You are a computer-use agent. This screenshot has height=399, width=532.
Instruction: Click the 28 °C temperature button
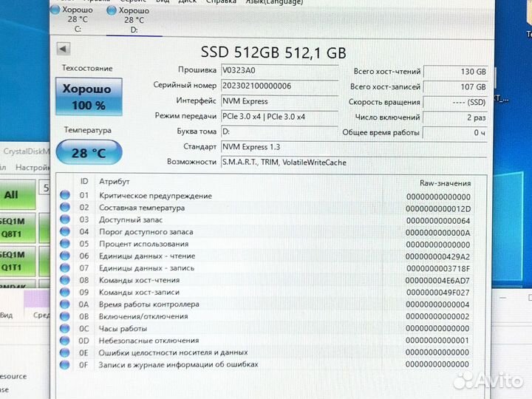coord(89,153)
